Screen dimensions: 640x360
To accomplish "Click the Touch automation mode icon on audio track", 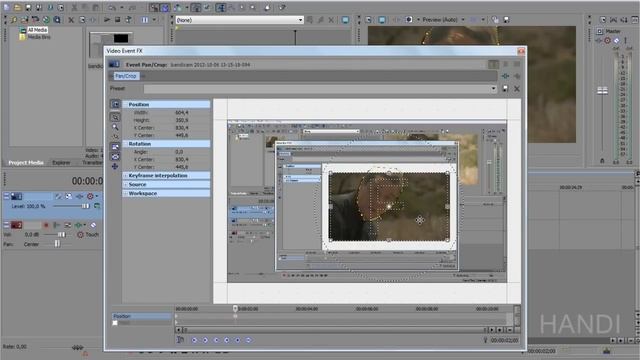I will tap(80, 235).
